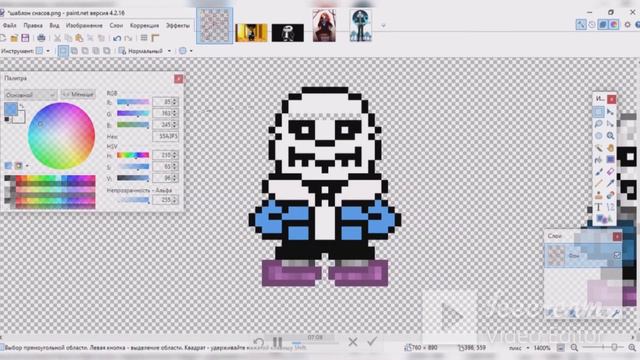
Task: Select the Rectangle Select tool in Tools window
Action: pos(598,111)
